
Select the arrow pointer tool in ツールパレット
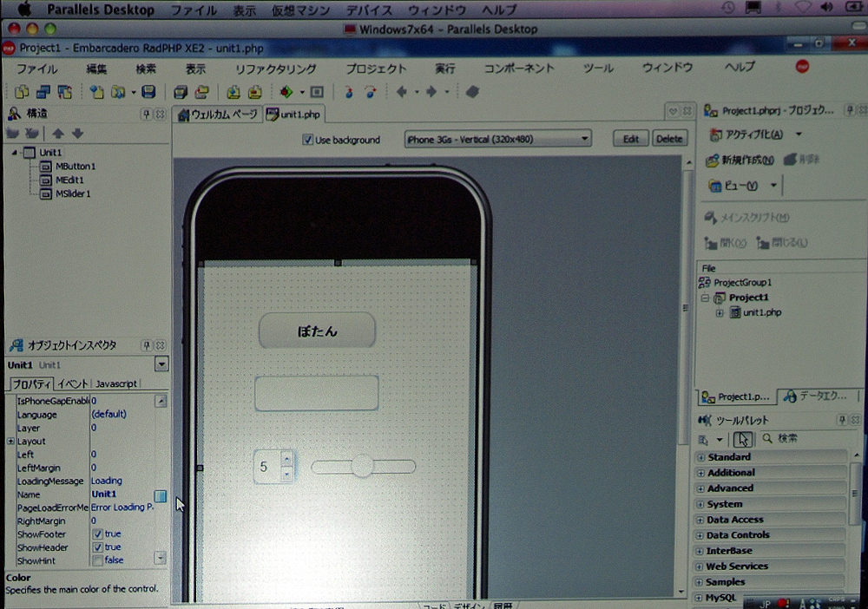click(x=743, y=439)
